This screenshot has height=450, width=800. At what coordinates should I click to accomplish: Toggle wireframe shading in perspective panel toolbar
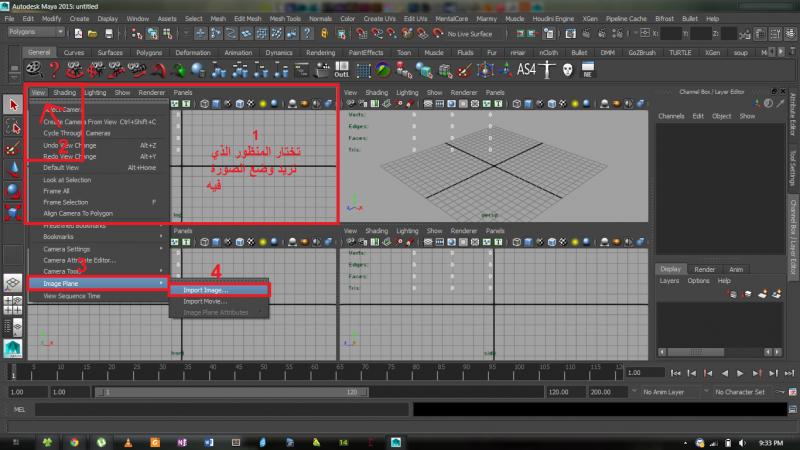click(x=517, y=104)
